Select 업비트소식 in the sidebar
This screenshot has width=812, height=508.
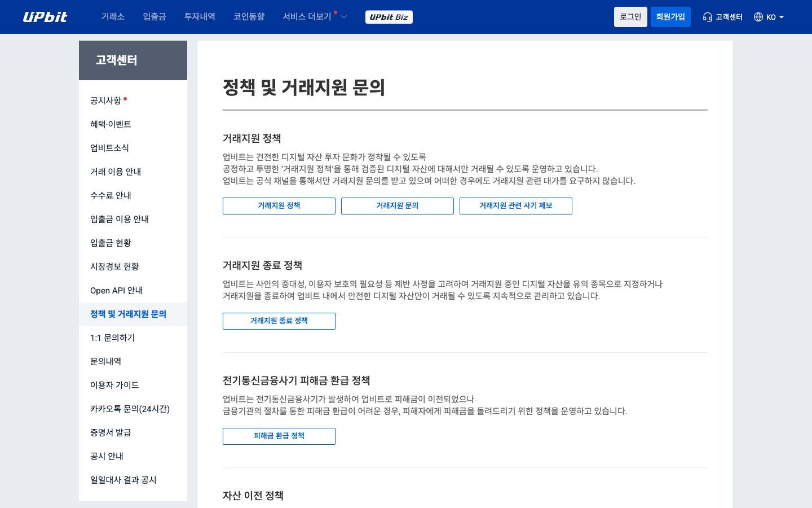point(133,148)
